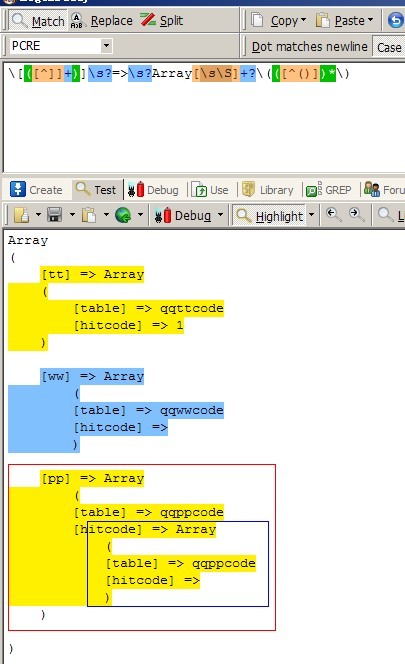Toggle Dot matches newline option
The height and width of the screenshot is (664, 405).
pyautogui.click(x=309, y=46)
